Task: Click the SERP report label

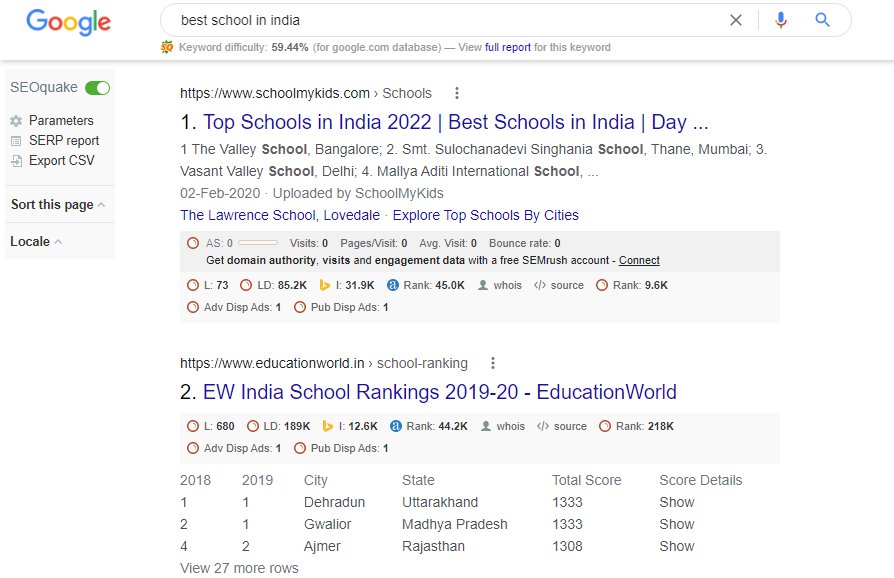Action: coord(64,141)
